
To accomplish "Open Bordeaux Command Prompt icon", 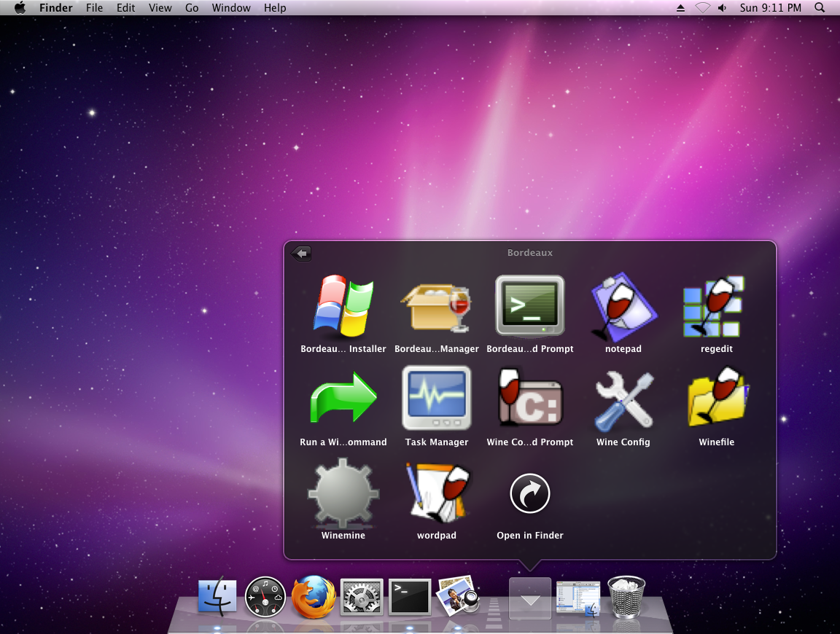I will [530, 306].
